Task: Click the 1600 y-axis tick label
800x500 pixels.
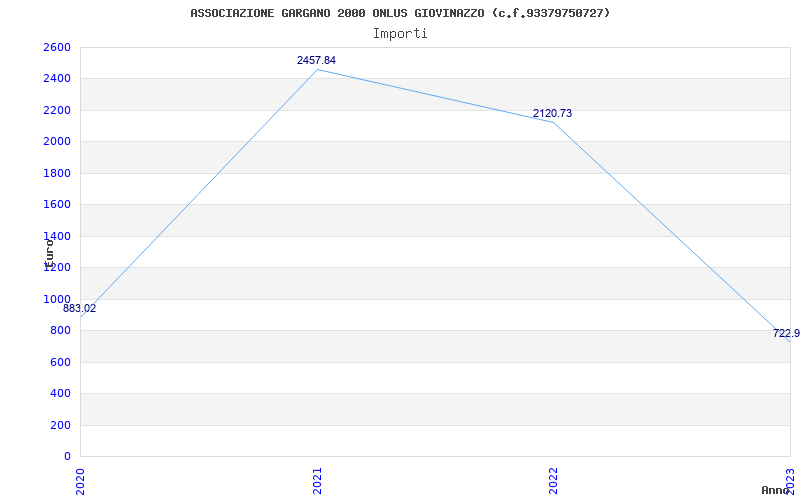Action: point(57,205)
